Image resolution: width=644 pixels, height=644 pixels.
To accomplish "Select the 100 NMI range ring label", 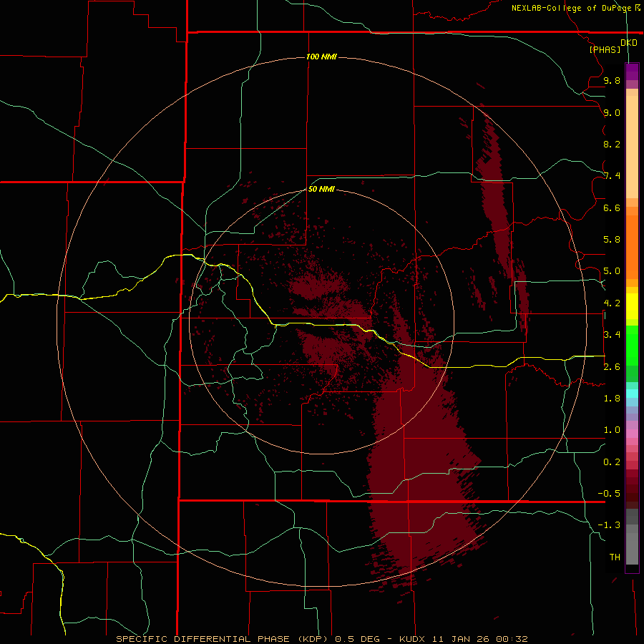I will point(321,57).
